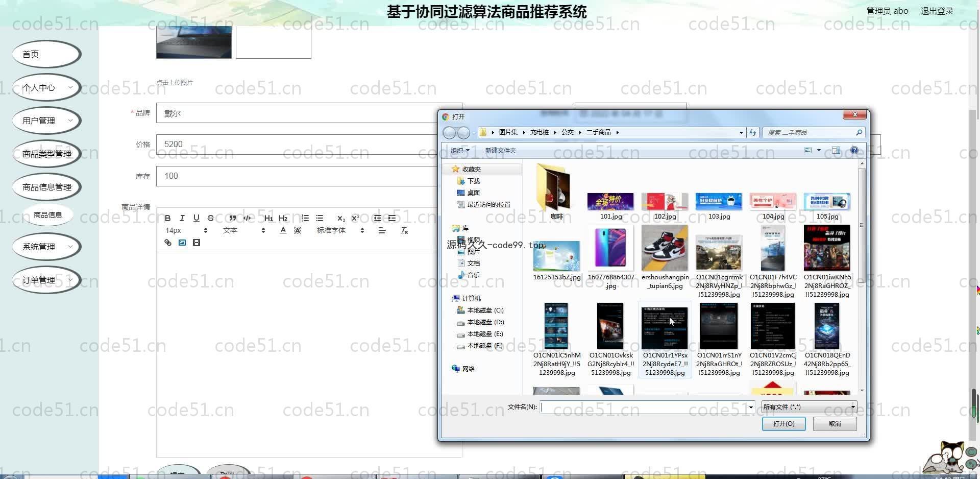Open the view options dropdown arrow

pyautogui.click(x=819, y=150)
